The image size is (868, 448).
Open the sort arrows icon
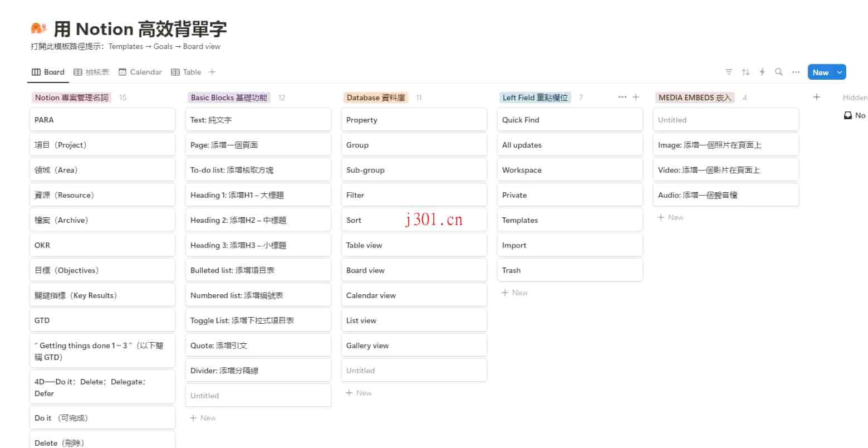coord(746,72)
